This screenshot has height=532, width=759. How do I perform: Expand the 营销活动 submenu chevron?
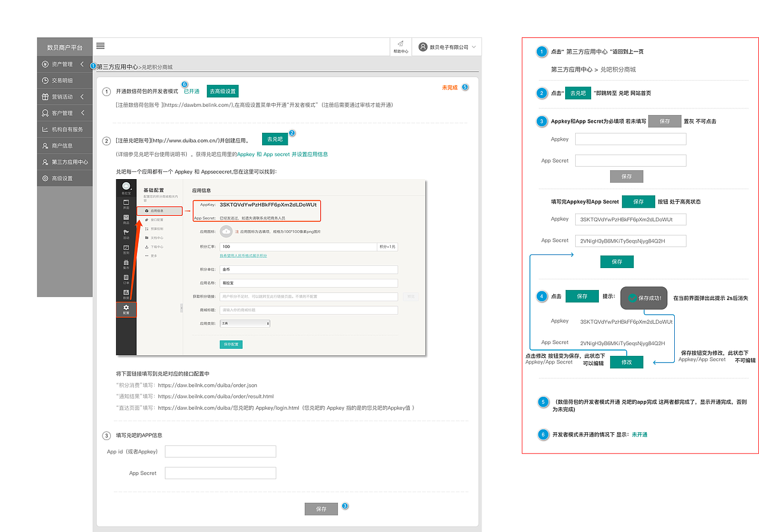click(82, 97)
